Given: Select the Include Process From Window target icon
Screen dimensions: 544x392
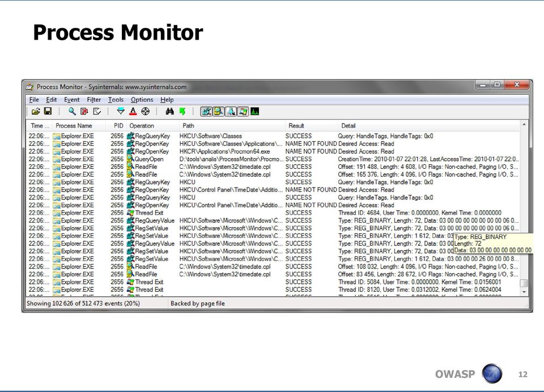Looking at the screenshot, I should 146,112.
